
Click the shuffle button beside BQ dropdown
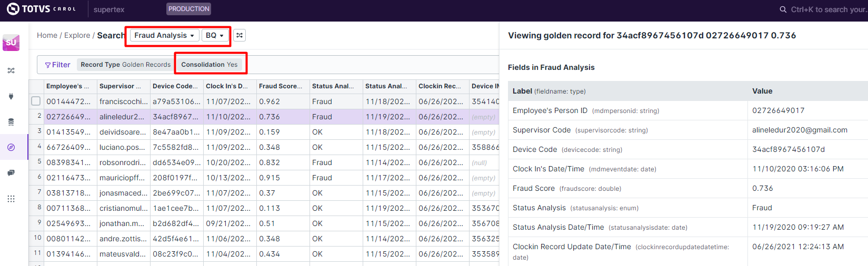pyautogui.click(x=240, y=35)
